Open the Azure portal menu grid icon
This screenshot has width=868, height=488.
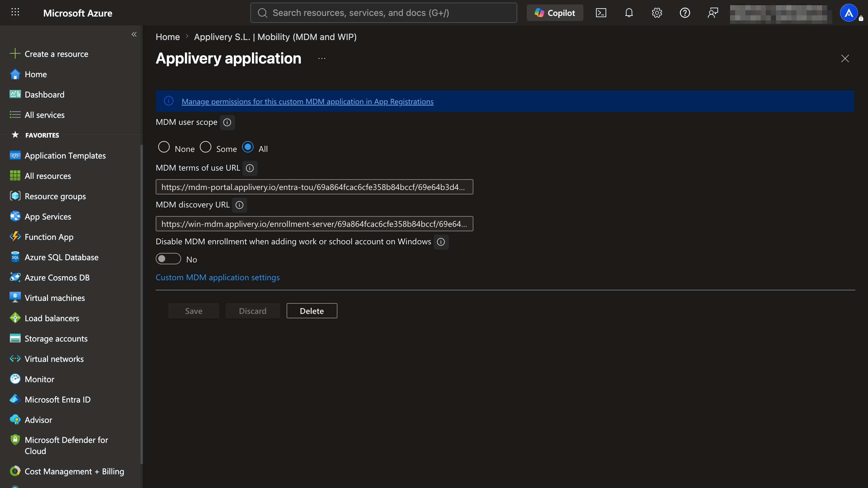pos(15,12)
